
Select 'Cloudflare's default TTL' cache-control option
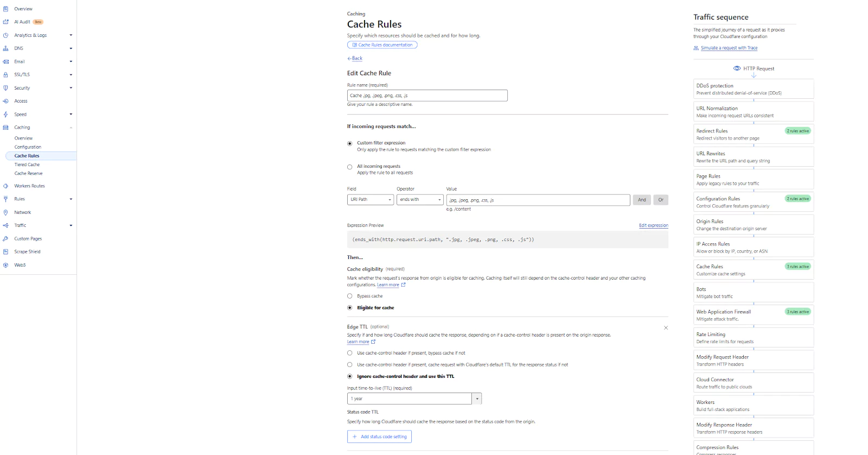pos(349,365)
